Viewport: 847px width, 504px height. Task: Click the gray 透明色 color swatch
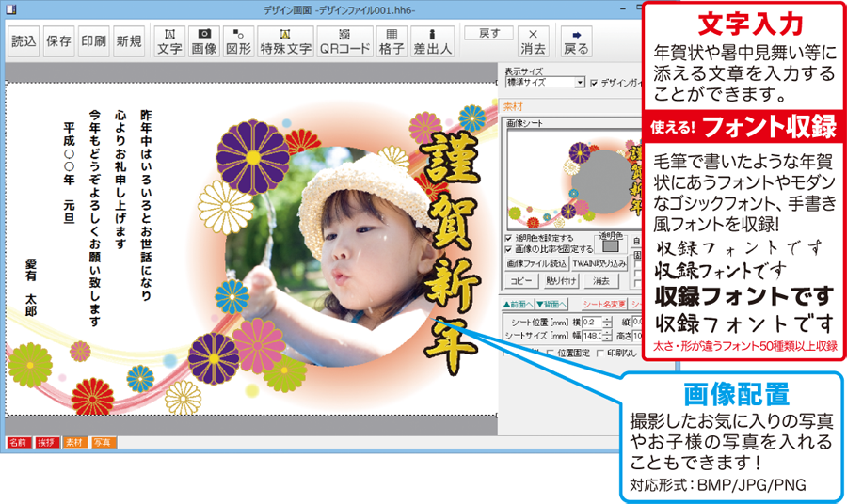[x=611, y=246]
